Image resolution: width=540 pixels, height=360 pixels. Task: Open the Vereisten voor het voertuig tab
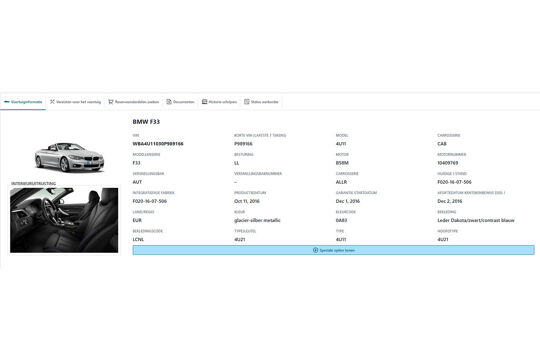(79, 102)
